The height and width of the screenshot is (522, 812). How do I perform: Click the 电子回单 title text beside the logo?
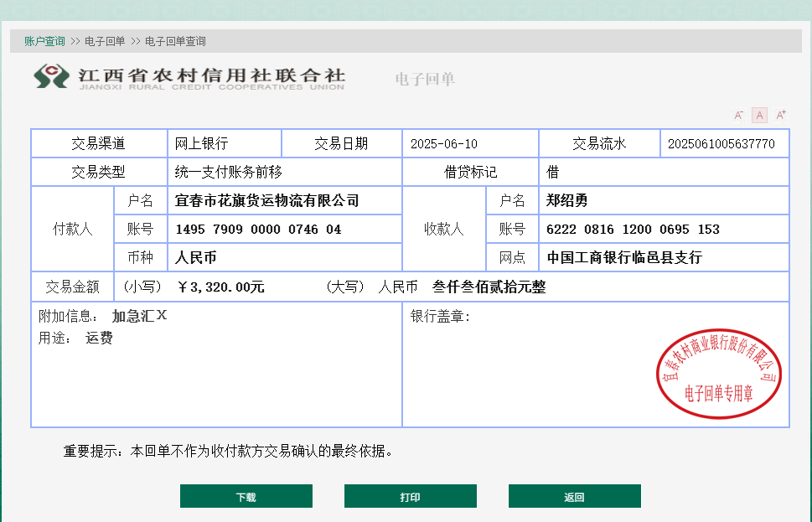click(x=425, y=80)
